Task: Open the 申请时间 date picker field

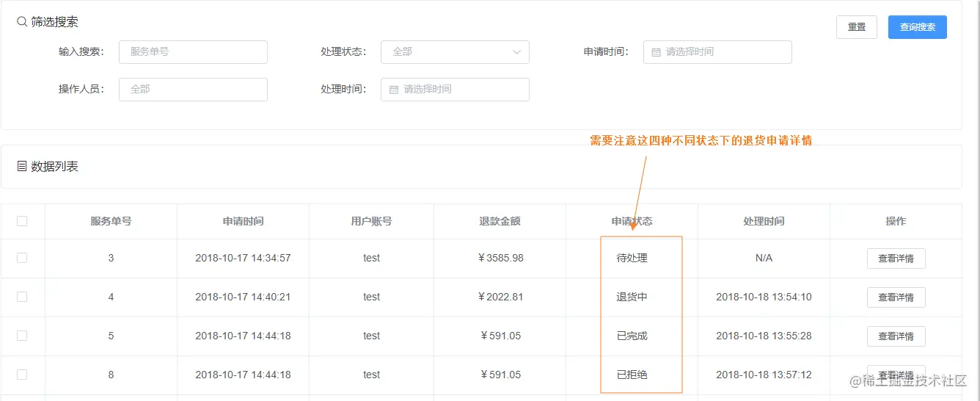Action: (717, 52)
